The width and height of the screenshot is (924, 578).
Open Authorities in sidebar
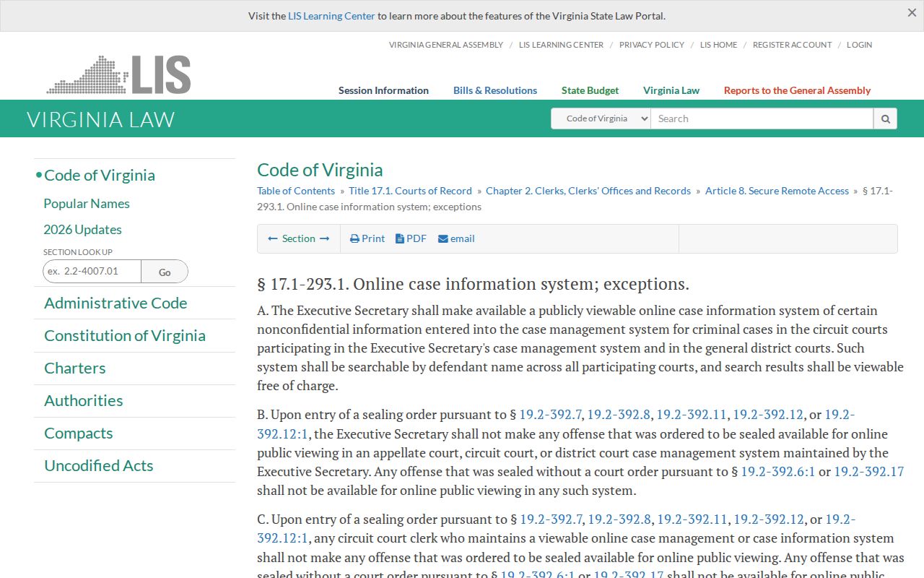pos(84,400)
